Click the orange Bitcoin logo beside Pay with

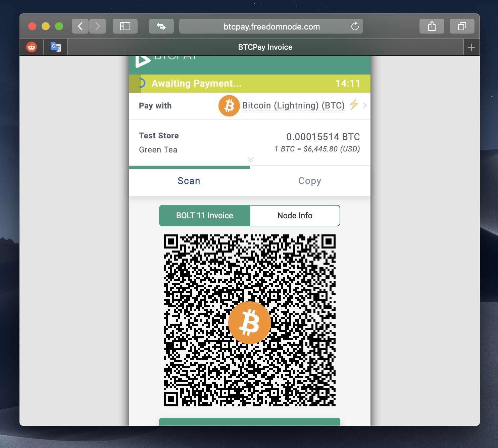(x=229, y=106)
